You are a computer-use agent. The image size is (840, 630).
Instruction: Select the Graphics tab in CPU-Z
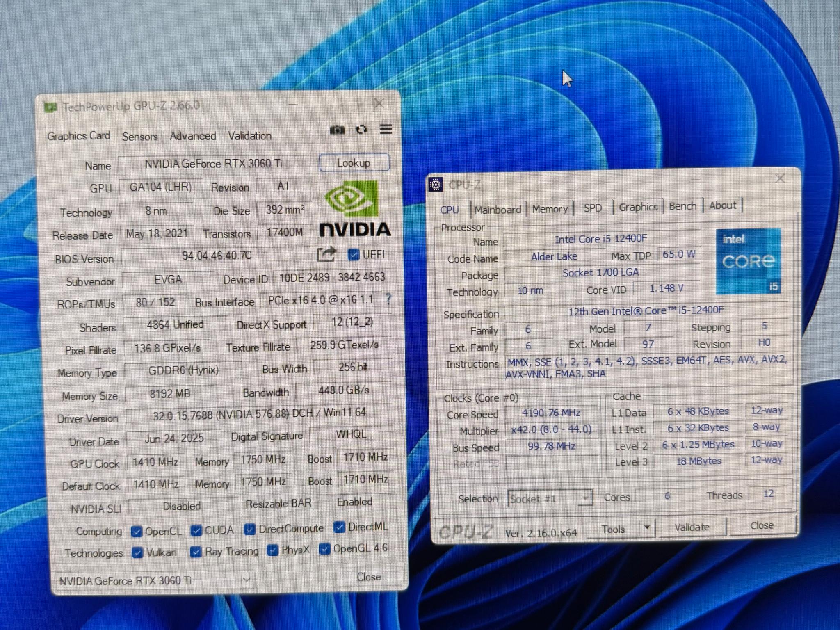click(638, 207)
